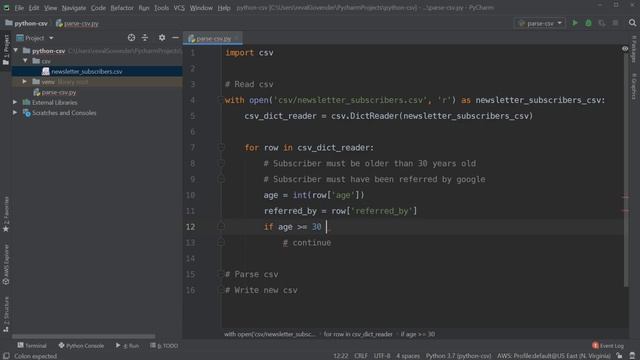Image resolution: width=640 pixels, height=360 pixels.
Task: Open the Code menu
Action: 98,8
